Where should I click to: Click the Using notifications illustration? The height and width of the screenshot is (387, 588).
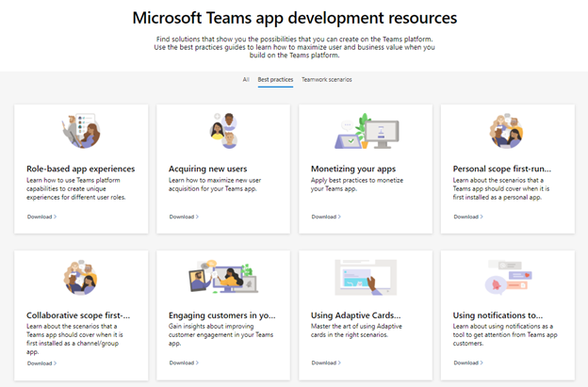pos(509,277)
